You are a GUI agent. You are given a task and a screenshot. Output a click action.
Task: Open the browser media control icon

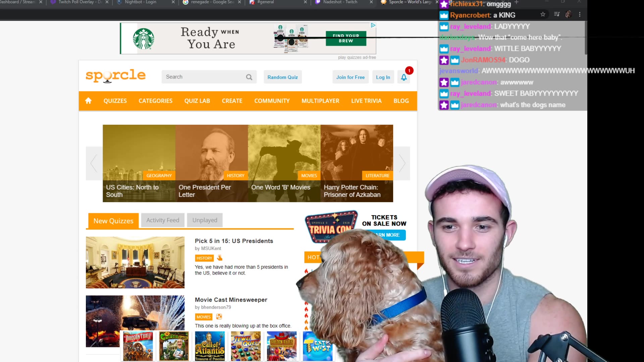click(557, 14)
